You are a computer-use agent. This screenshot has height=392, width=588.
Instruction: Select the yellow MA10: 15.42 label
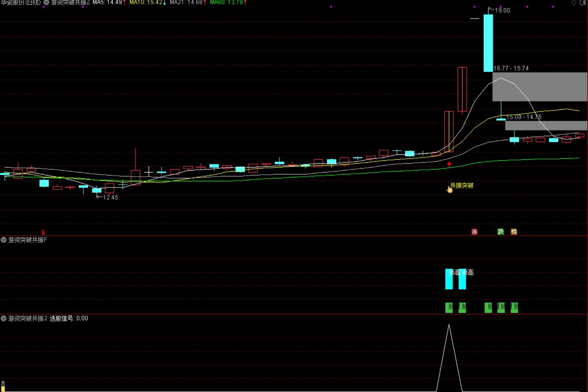(146, 2)
